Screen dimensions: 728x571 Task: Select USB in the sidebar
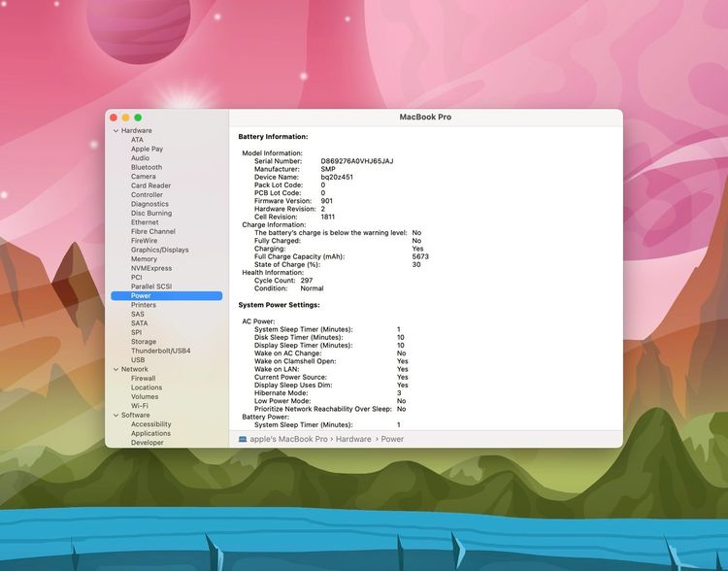[138, 360]
